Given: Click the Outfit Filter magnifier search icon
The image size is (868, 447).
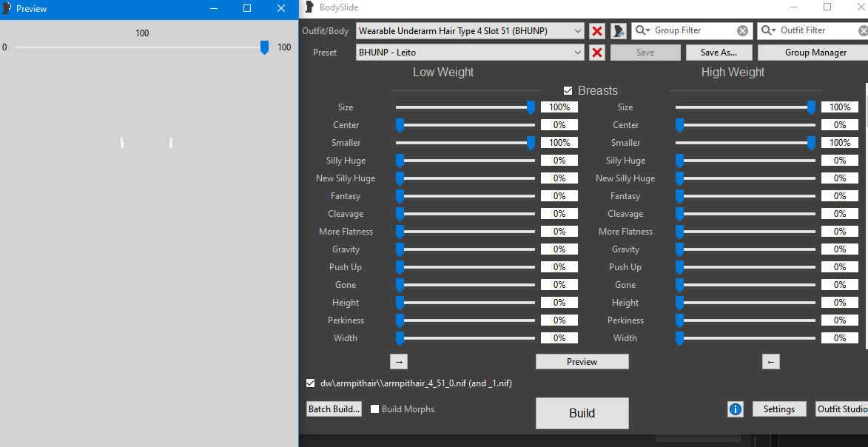Looking at the screenshot, I should pyautogui.click(x=767, y=31).
